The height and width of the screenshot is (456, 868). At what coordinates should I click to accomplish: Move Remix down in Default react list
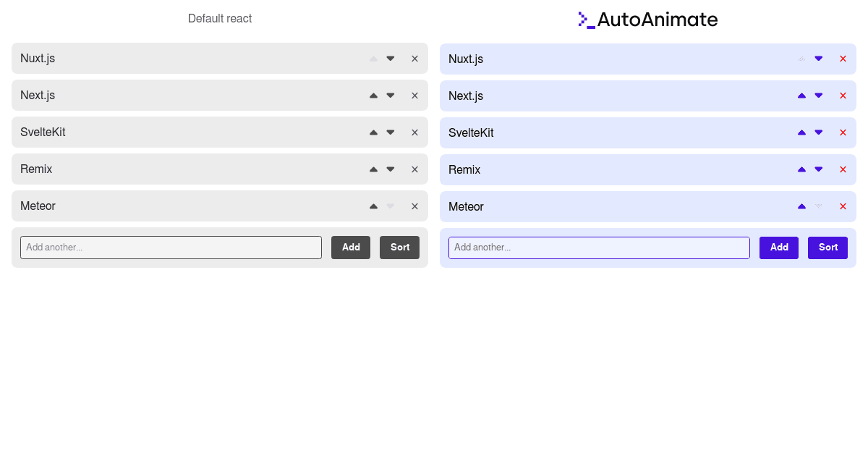[x=391, y=169]
